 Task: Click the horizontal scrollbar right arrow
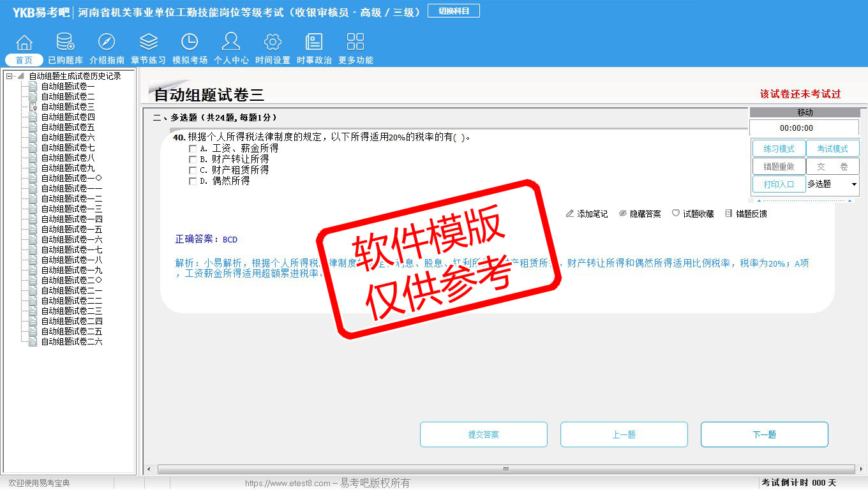coord(861,469)
